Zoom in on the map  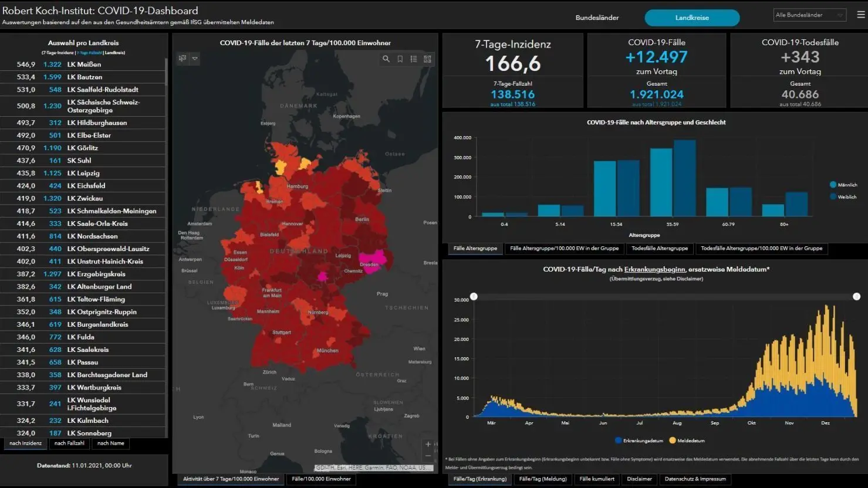428,444
